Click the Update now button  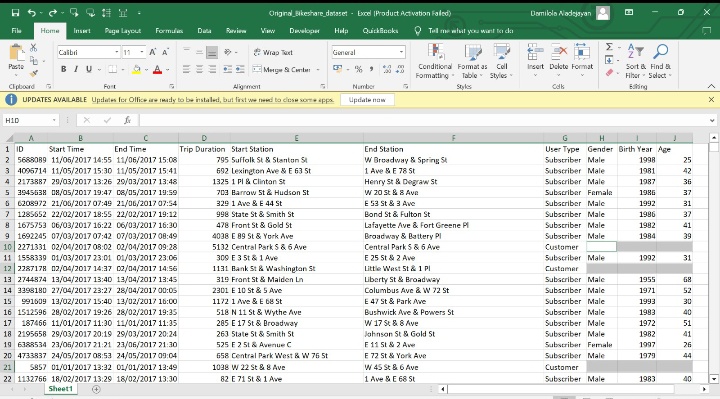(x=367, y=100)
